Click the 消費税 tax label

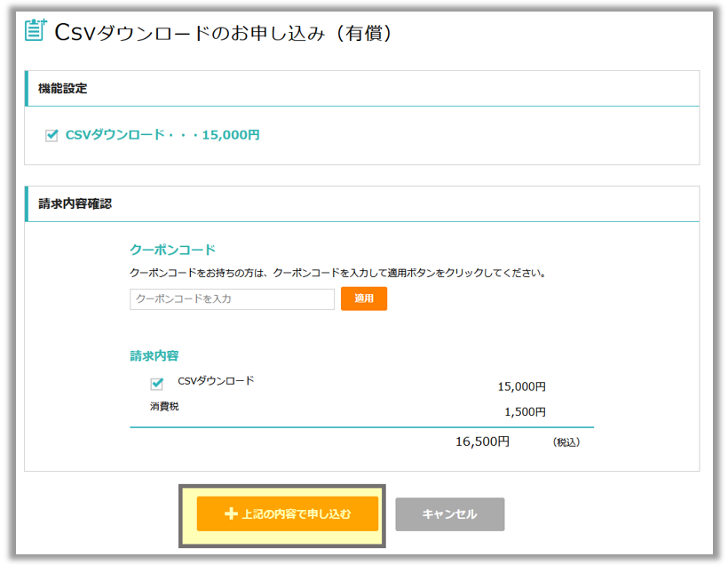tap(164, 407)
